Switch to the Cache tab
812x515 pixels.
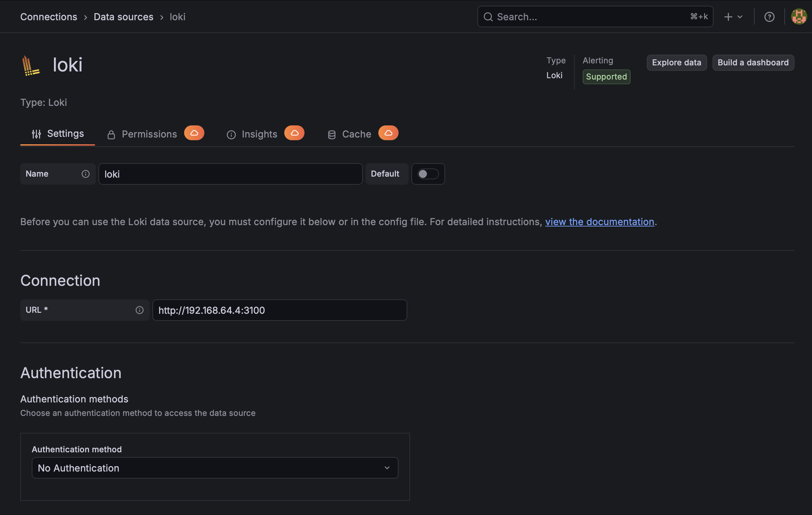363,134
